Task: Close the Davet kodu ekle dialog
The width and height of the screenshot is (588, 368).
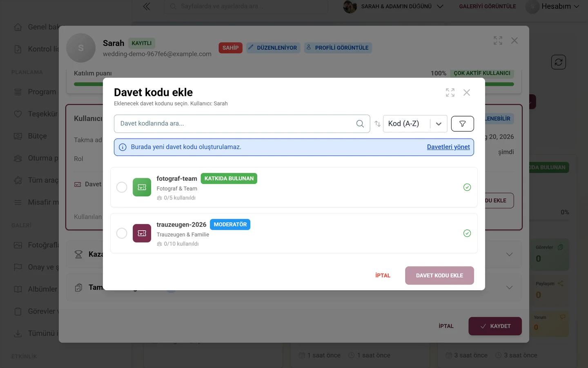Action: [x=467, y=92]
